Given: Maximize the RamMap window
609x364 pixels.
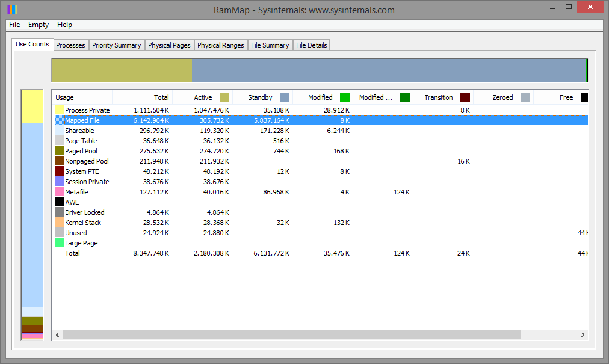Looking at the screenshot, I should point(569,7).
